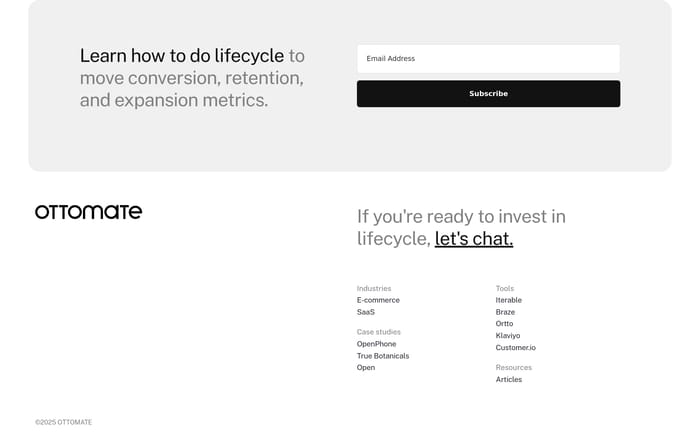700x443 pixels.
Task: Click the Industries footer heading
Action: [374, 288]
